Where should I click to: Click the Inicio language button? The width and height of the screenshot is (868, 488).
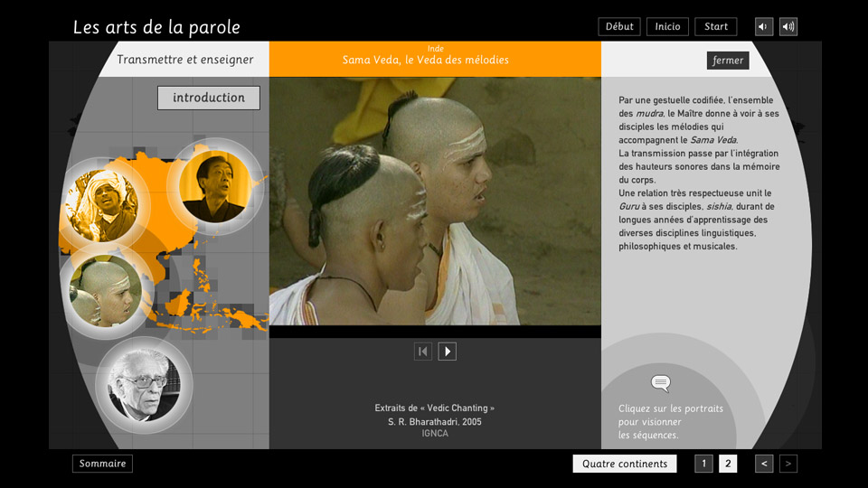(667, 26)
